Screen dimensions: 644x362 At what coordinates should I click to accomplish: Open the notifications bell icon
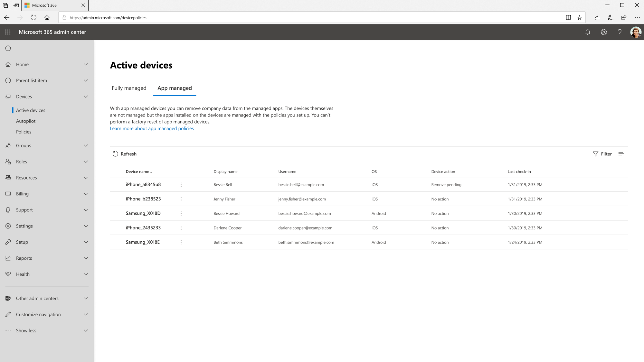(588, 32)
